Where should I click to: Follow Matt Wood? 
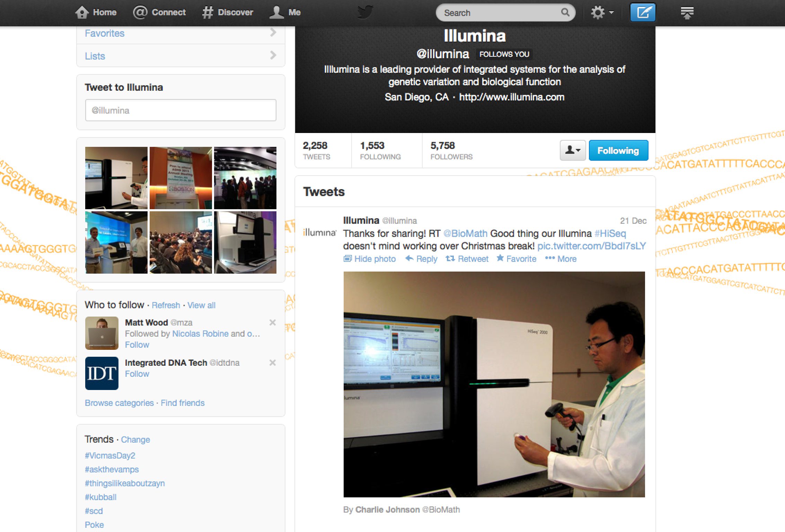click(137, 345)
